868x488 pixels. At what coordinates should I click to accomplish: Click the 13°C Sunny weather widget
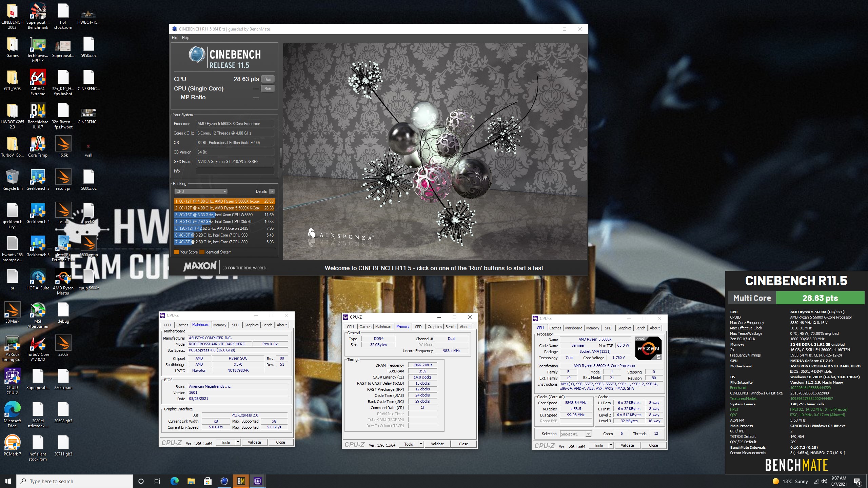point(790,481)
